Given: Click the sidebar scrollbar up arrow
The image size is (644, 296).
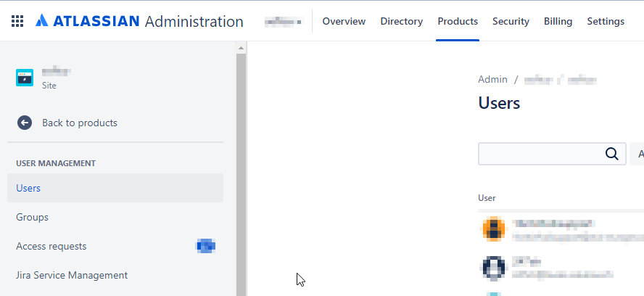Looking at the screenshot, I should coord(241,48).
